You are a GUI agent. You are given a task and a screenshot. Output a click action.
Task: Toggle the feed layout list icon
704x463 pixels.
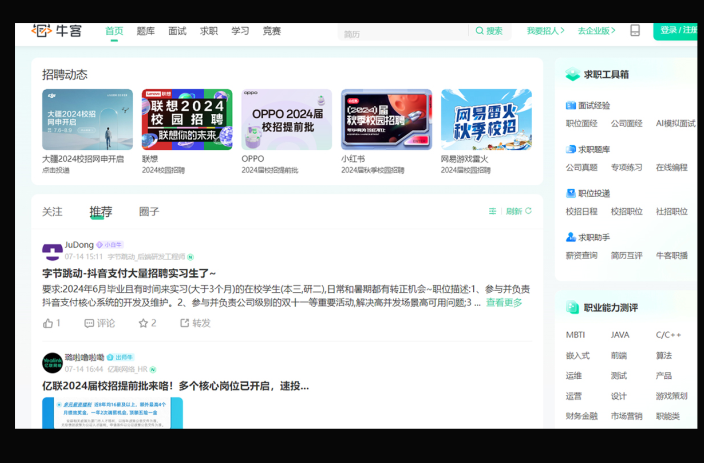tap(493, 211)
